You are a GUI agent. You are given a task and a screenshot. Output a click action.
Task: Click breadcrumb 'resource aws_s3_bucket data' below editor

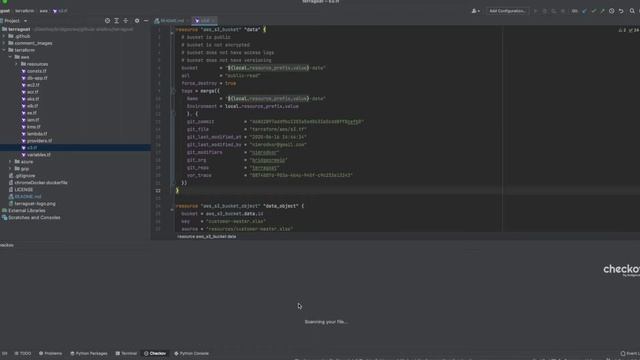[x=207, y=236]
